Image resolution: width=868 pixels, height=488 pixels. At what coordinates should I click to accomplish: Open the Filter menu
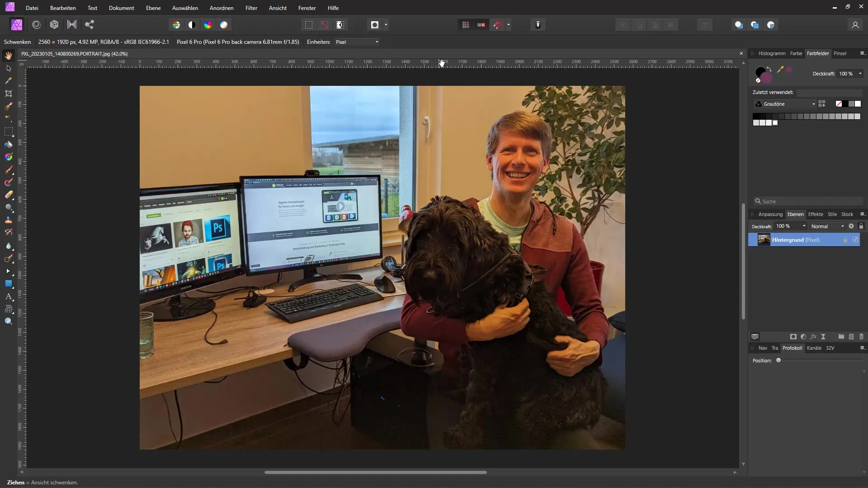tap(251, 8)
